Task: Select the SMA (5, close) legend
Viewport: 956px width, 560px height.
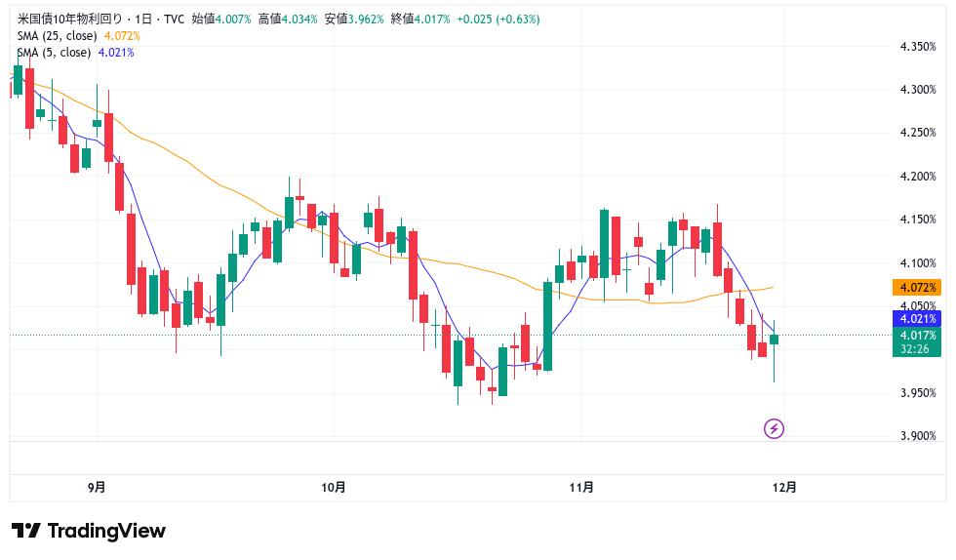Action: (x=55, y=52)
